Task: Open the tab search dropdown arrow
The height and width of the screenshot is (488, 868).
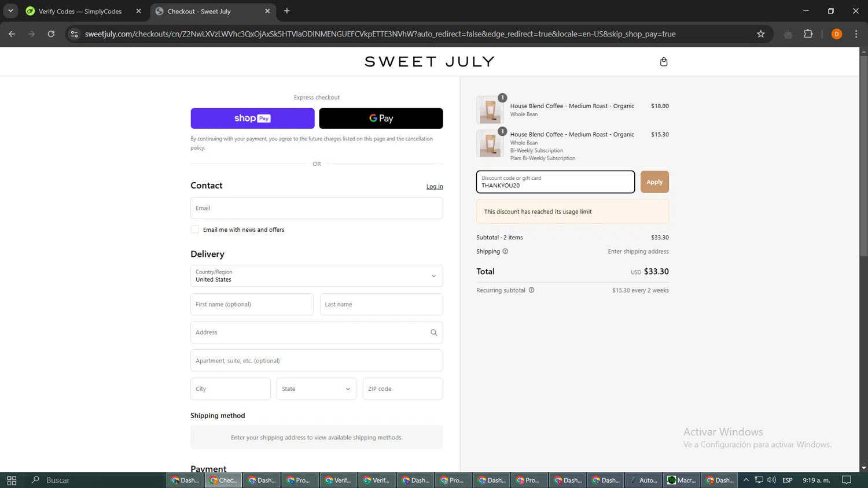Action: click(10, 11)
